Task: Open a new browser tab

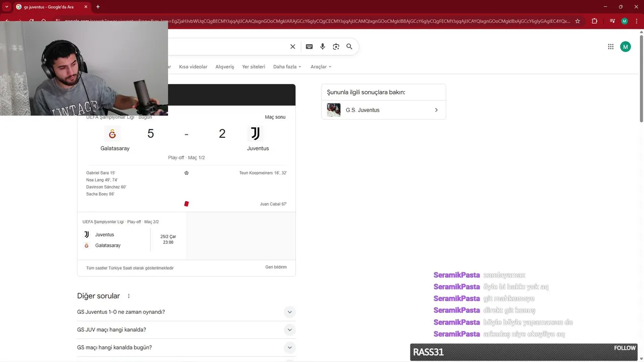Action: point(98,7)
